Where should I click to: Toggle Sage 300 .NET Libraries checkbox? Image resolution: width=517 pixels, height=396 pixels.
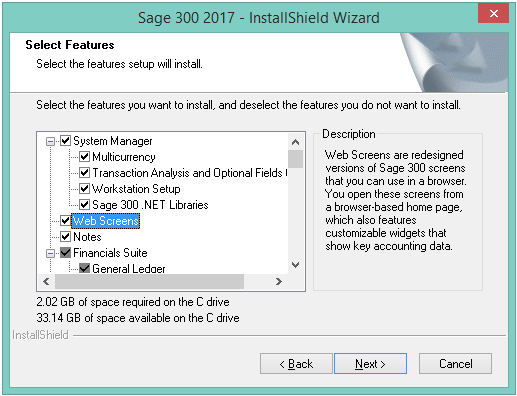coord(84,205)
